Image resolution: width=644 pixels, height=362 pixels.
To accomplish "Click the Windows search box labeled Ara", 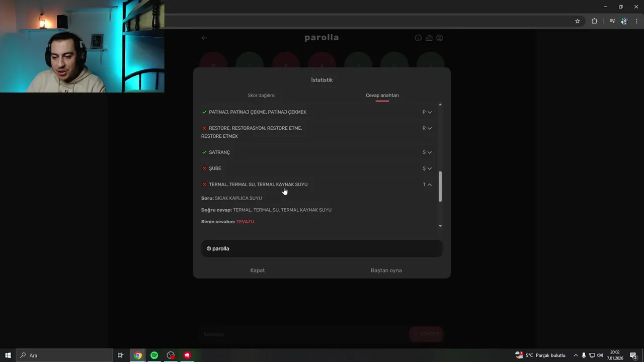I will (64, 355).
